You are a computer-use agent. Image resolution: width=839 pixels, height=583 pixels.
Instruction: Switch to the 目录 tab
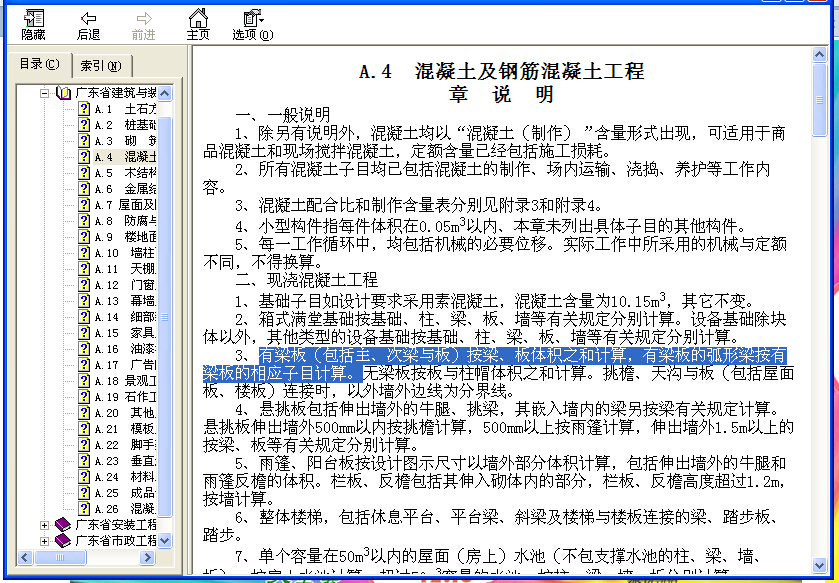coord(40,65)
